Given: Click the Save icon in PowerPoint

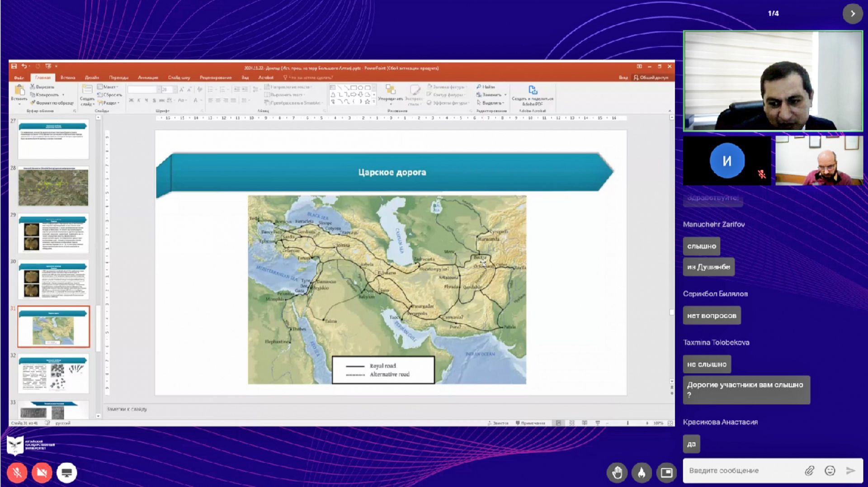Looking at the screenshot, I should 14,66.
